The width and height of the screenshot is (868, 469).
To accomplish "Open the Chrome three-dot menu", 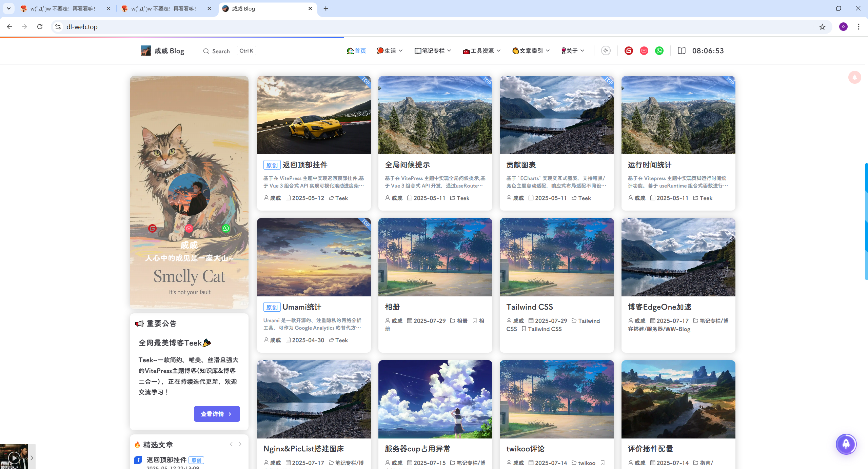I will coord(859,27).
